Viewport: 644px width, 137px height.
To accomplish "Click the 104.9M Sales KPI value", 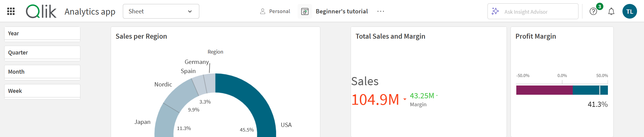I will click(375, 100).
